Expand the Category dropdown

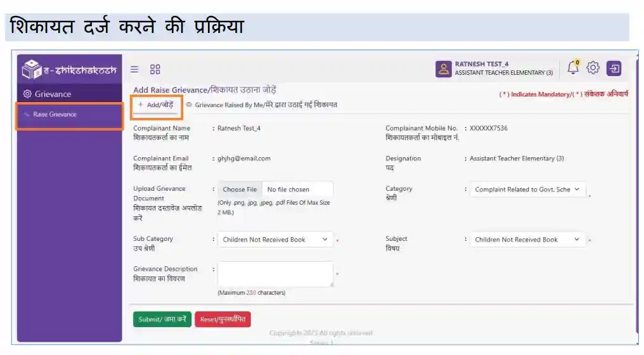tap(528, 190)
